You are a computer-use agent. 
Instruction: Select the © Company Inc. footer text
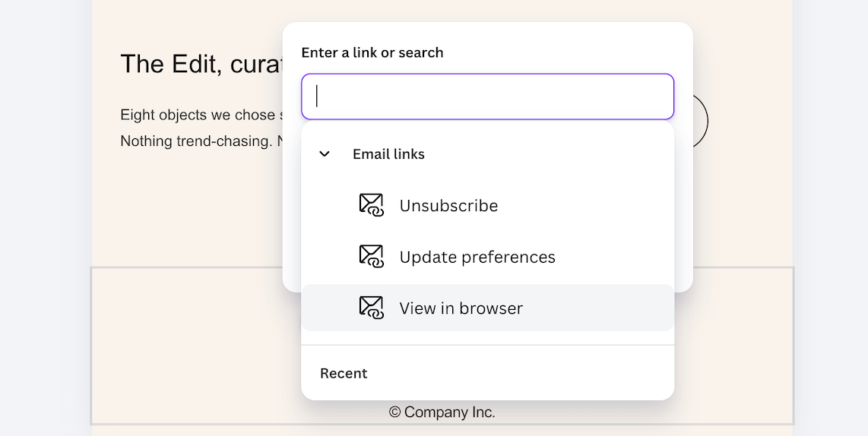(x=442, y=412)
